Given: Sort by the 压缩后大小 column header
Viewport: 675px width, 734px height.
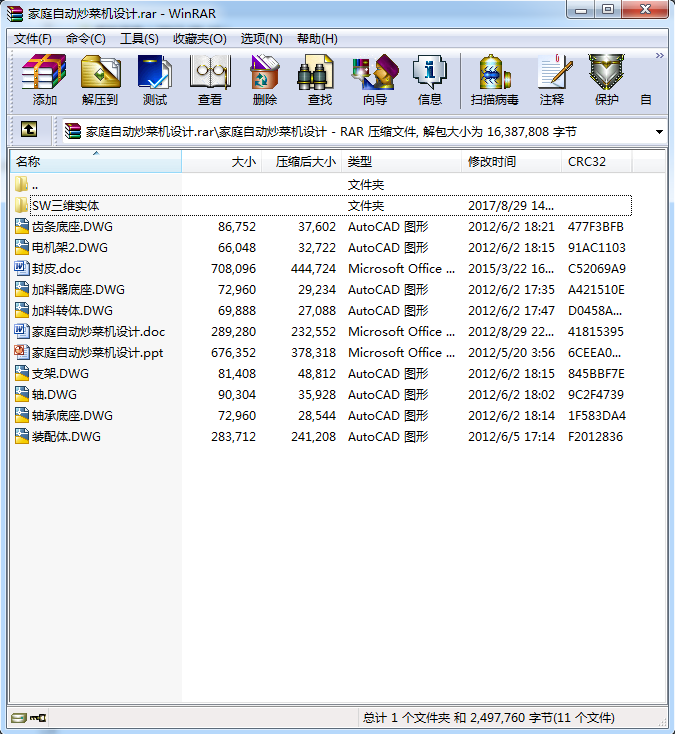Looking at the screenshot, I should [301, 161].
